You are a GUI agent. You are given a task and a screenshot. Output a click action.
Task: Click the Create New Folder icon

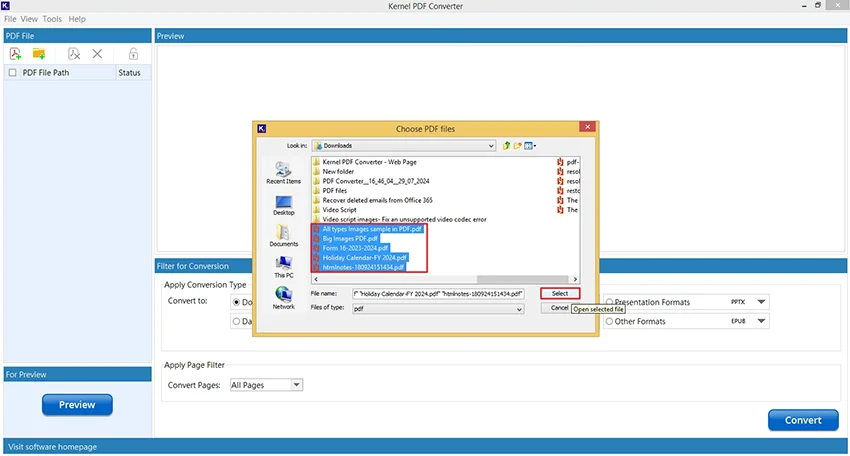pyautogui.click(x=518, y=145)
